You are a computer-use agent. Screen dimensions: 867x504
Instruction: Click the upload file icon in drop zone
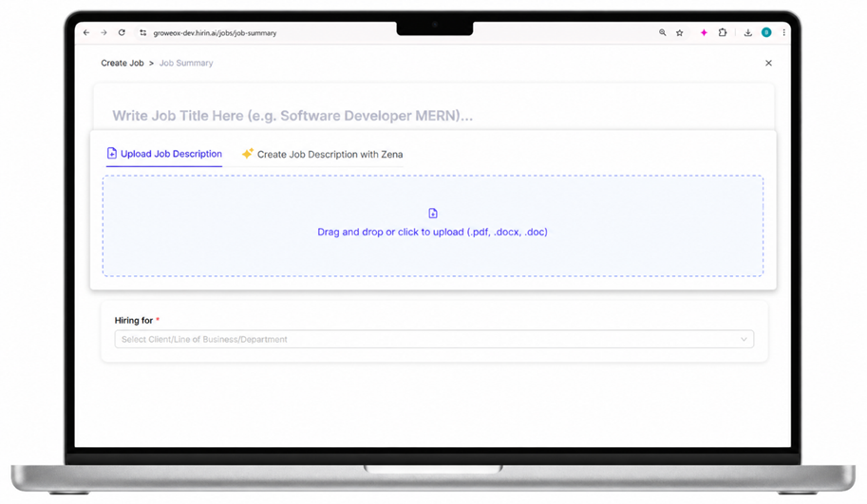(433, 214)
